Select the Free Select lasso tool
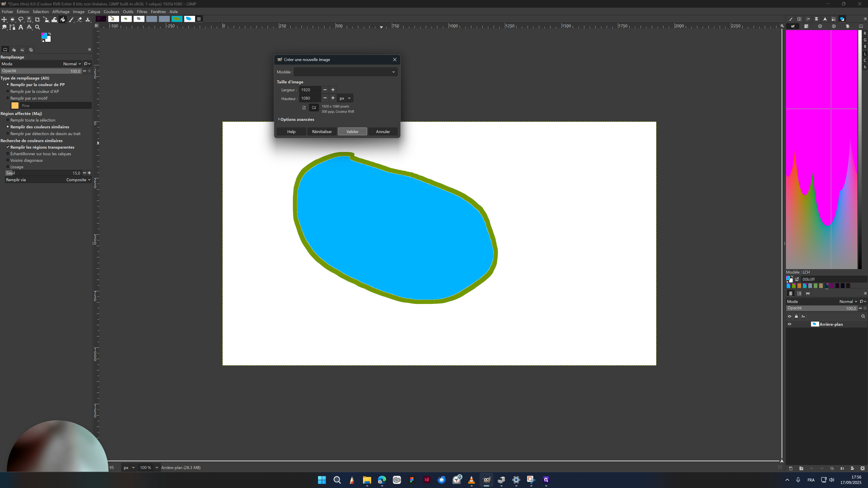This screenshot has height=488, width=868. pyautogui.click(x=21, y=19)
